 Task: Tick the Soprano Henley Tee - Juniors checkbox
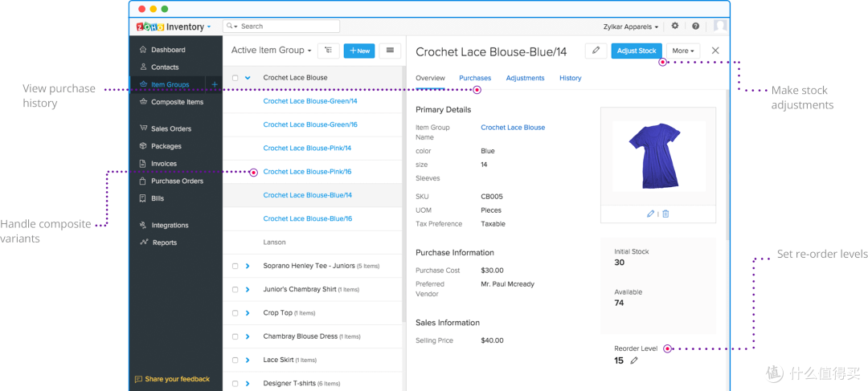tap(235, 266)
